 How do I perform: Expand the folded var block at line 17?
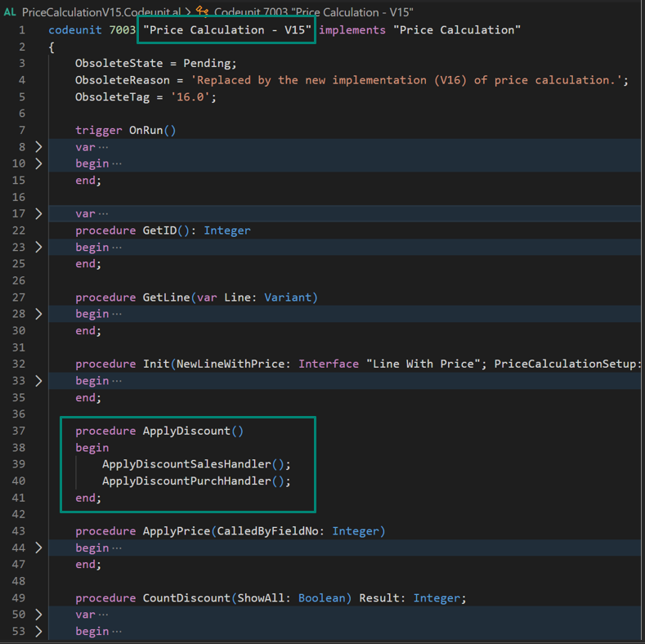point(38,214)
